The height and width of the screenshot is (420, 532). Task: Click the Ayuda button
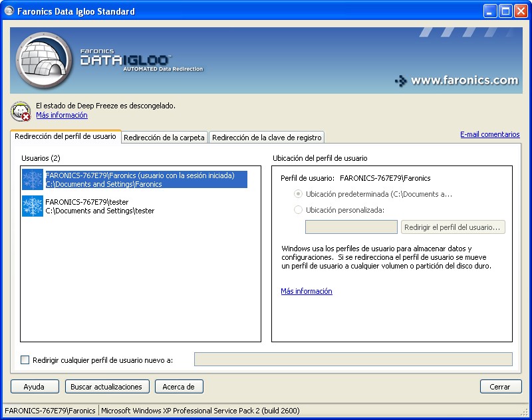pyautogui.click(x=35, y=387)
